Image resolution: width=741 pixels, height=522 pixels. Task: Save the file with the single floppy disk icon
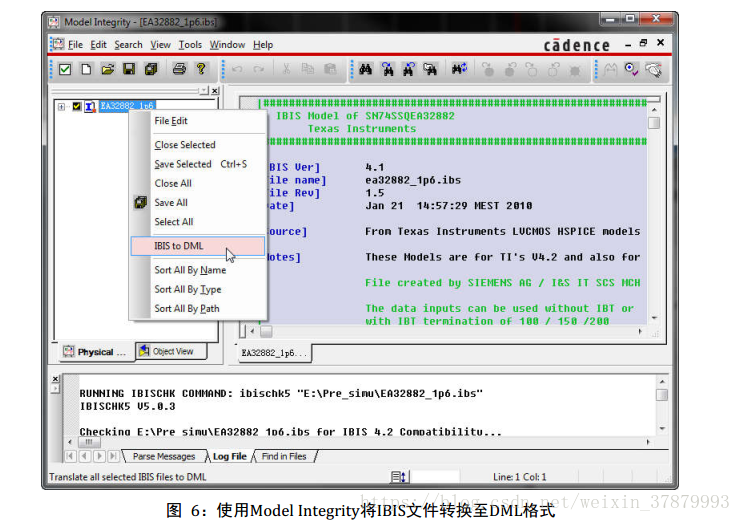point(129,69)
